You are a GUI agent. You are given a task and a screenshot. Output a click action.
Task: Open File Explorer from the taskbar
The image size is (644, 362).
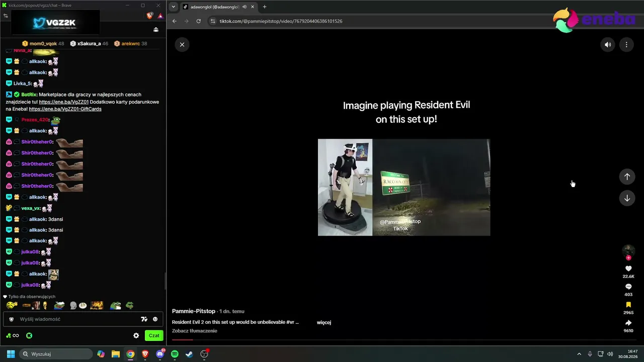pos(115,354)
